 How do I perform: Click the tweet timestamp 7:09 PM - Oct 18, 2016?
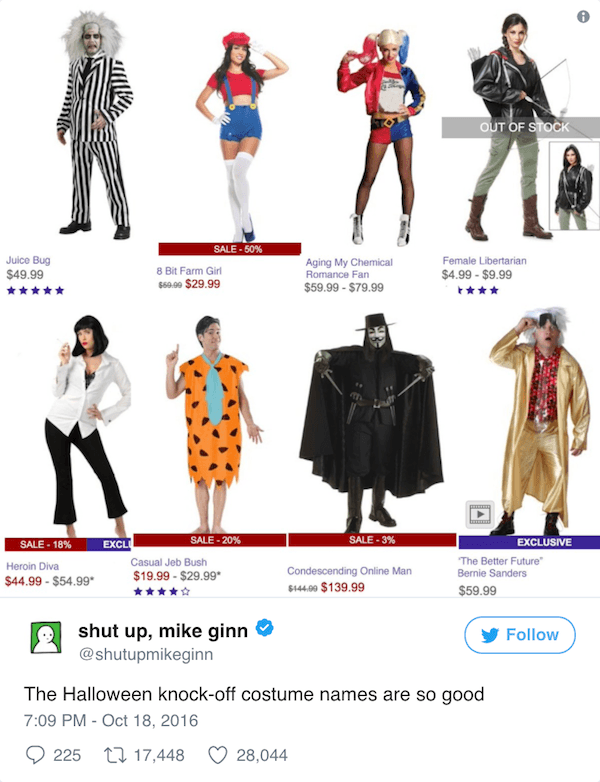point(111,721)
